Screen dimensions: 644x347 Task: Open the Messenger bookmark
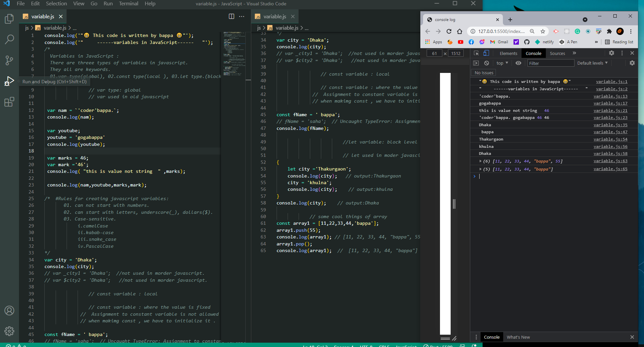tap(482, 42)
